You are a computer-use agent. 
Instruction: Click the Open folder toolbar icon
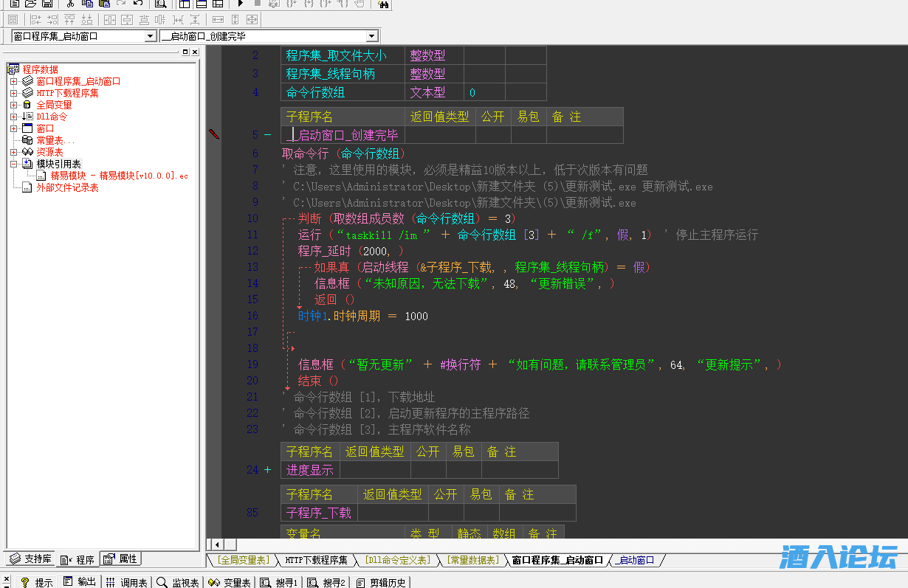click(x=30, y=4)
